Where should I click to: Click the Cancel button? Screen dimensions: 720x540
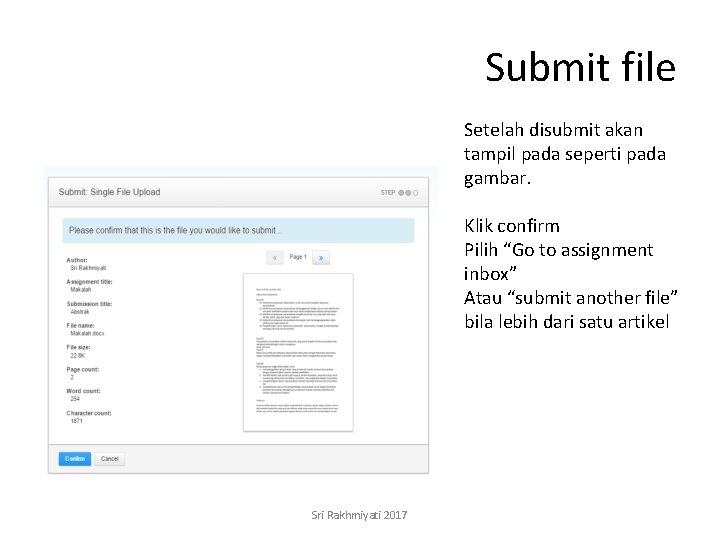click(110, 459)
